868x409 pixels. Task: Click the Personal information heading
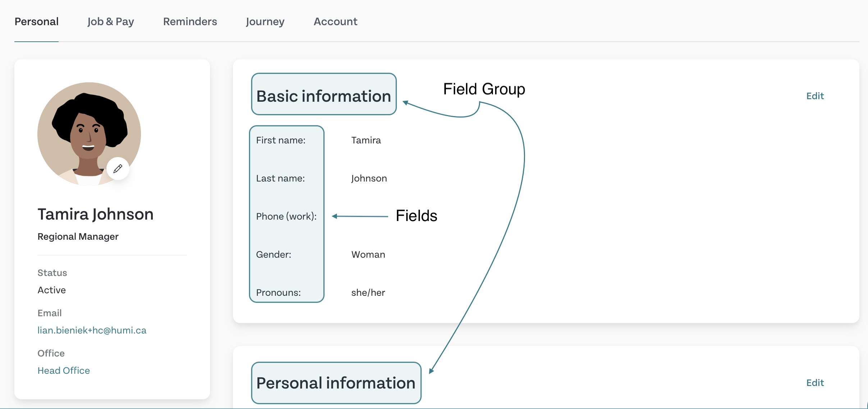[336, 383]
